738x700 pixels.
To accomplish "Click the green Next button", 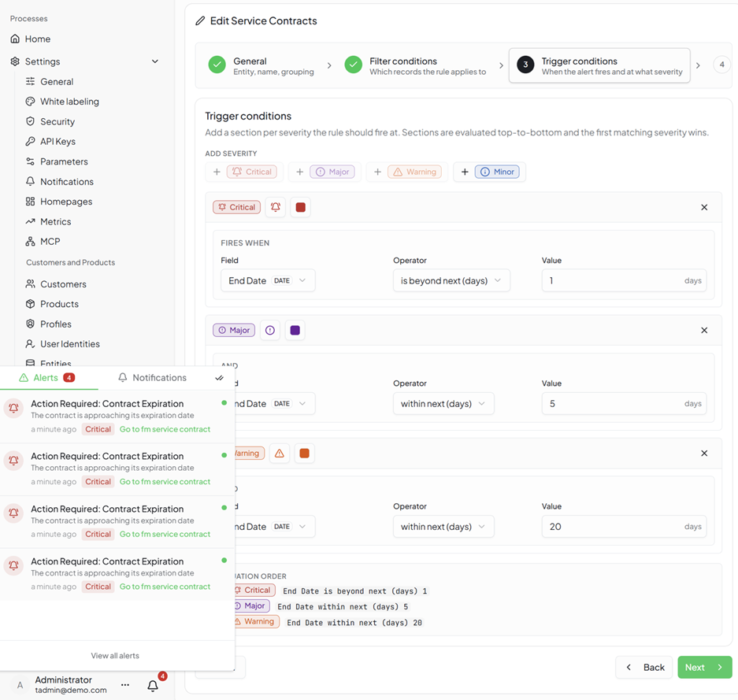I will click(705, 667).
